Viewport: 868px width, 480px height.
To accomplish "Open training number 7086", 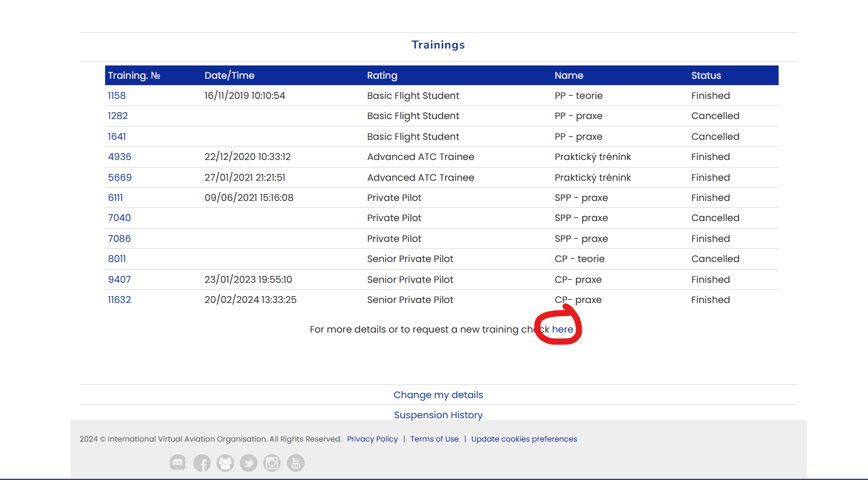I will [x=119, y=239].
